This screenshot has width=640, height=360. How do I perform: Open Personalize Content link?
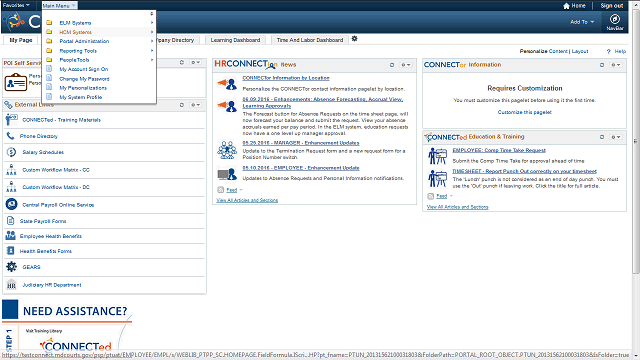click(x=558, y=51)
